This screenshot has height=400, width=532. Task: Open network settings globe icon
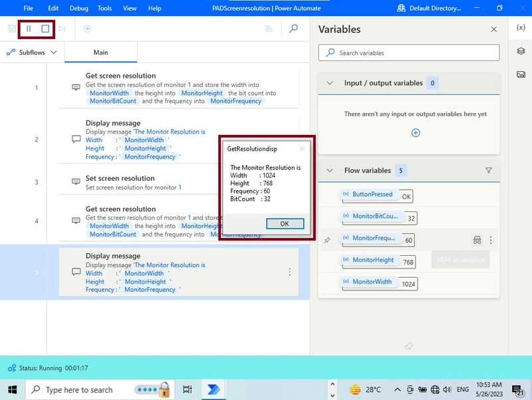click(x=435, y=390)
